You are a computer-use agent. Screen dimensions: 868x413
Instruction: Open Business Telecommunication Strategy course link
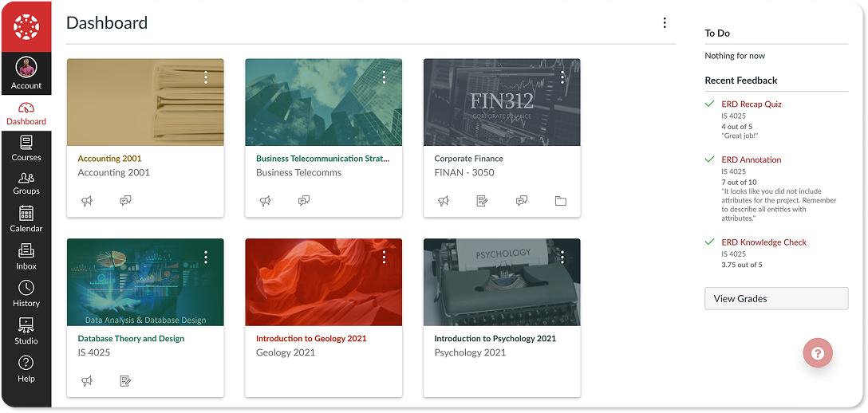323,159
